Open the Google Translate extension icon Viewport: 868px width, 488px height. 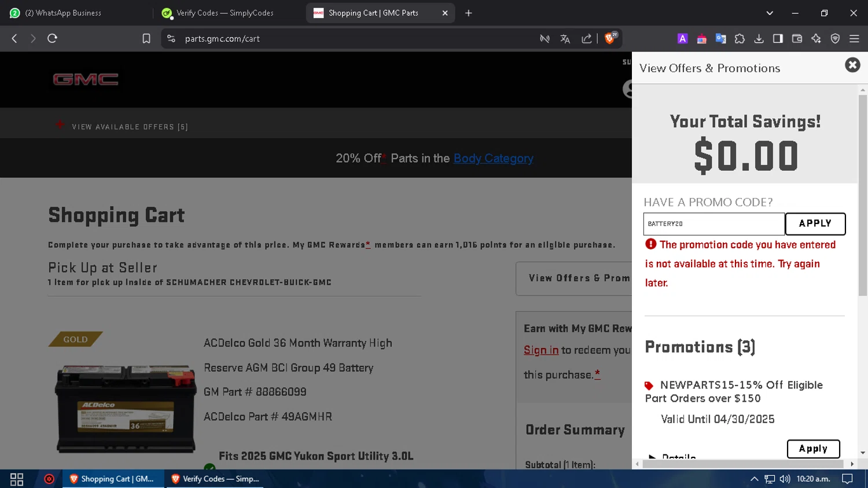pyautogui.click(x=720, y=39)
